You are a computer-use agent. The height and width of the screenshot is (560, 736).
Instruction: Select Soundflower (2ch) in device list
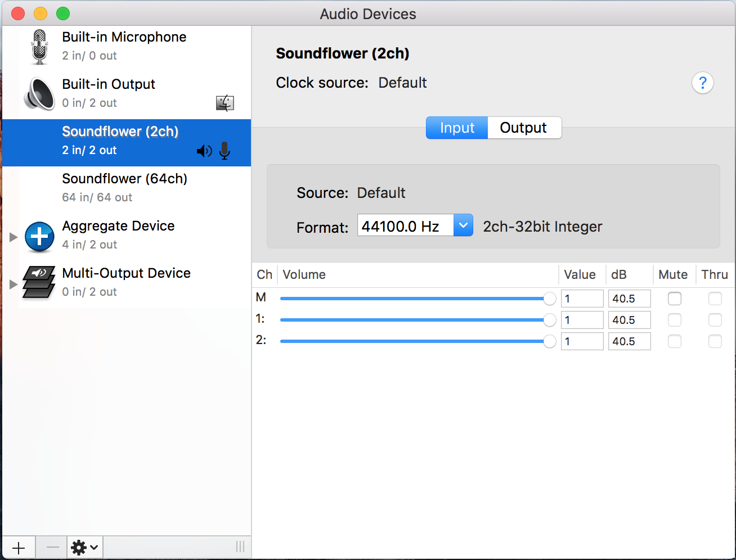(x=127, y=142)
